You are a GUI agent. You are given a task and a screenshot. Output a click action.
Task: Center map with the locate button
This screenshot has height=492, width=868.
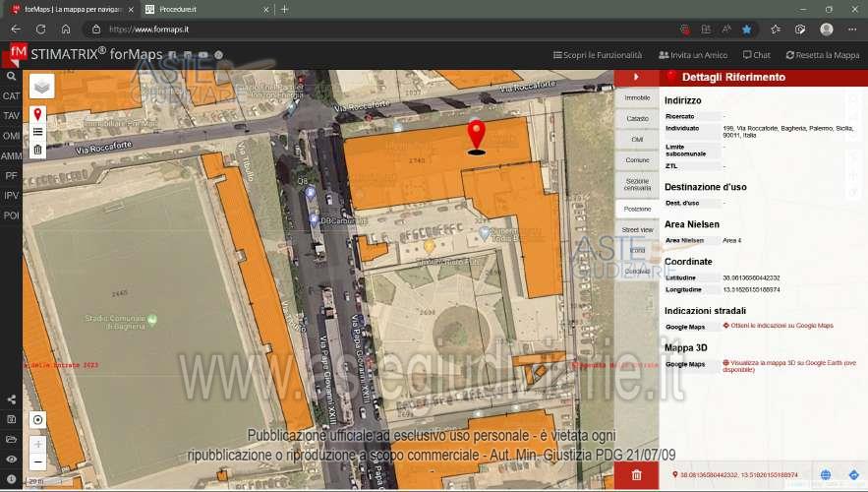point(37,420)
